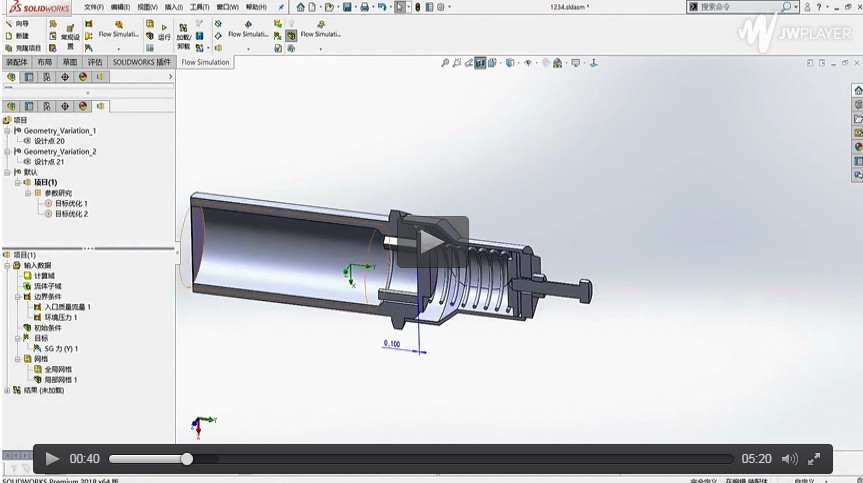
Task: Switch to the SOLIDWORKS 插件 tab
Action: (x=142, y=62)
